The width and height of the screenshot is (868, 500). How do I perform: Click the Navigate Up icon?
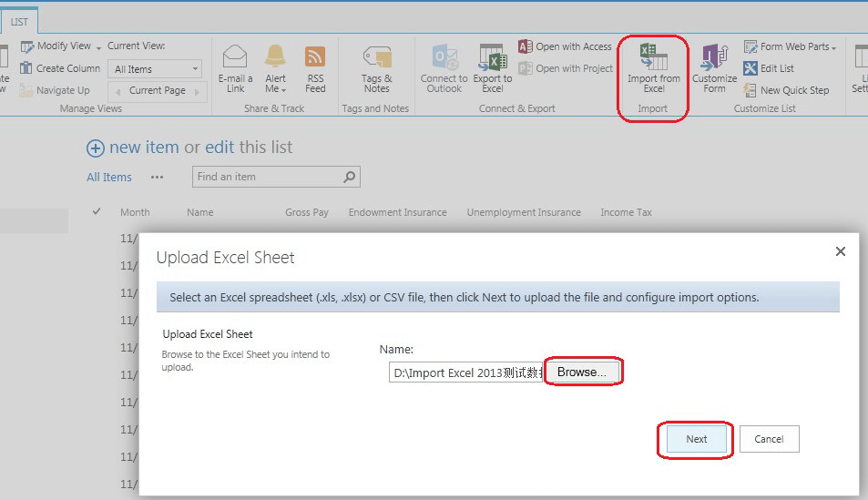[26, 89]
